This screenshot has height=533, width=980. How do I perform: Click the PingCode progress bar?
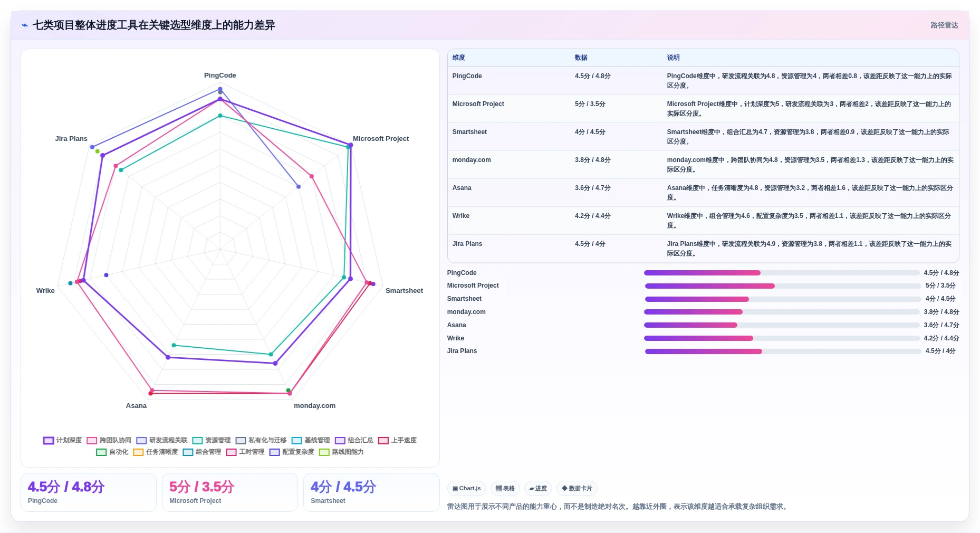tap(782, 273)
